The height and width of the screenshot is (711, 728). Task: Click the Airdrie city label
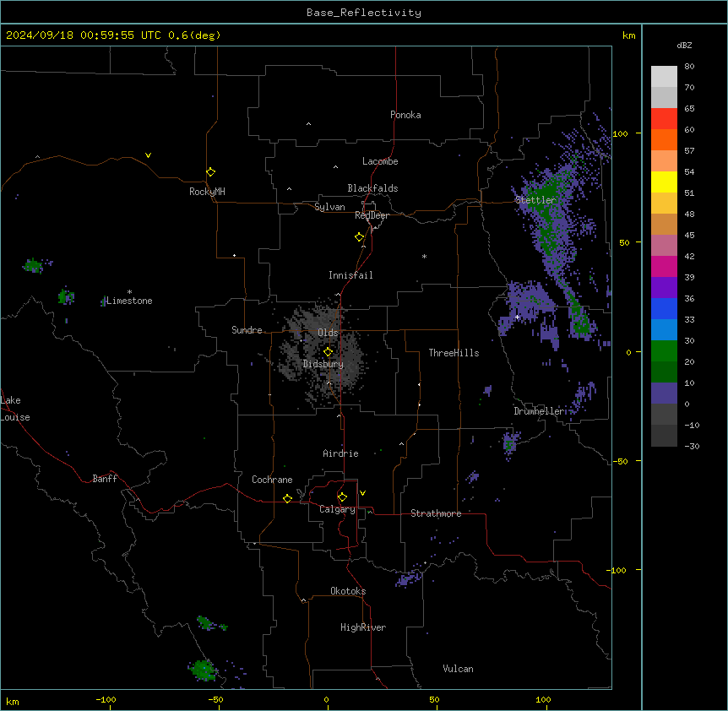(x=340, y=453)
